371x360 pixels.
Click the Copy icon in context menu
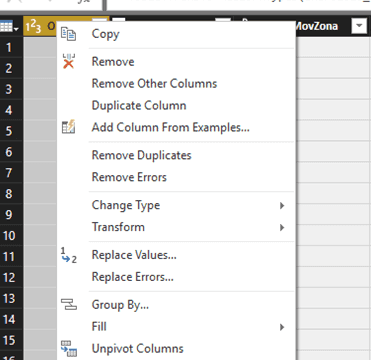pos(69,34)
